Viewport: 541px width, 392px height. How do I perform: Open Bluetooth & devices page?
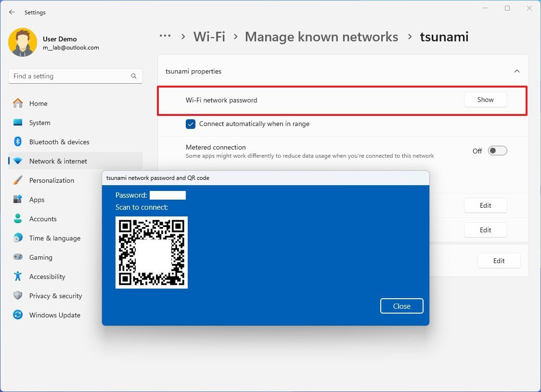click(x=76, y=142)
